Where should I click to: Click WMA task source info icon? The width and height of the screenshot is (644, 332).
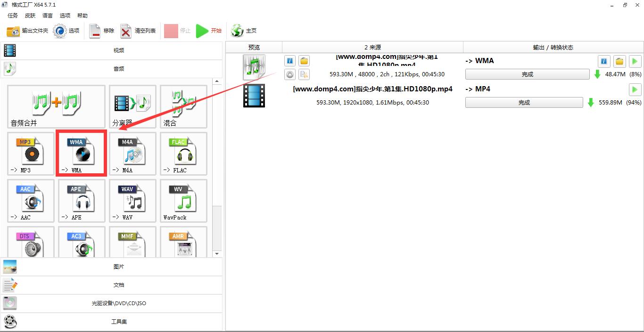(x=290, y=61)
